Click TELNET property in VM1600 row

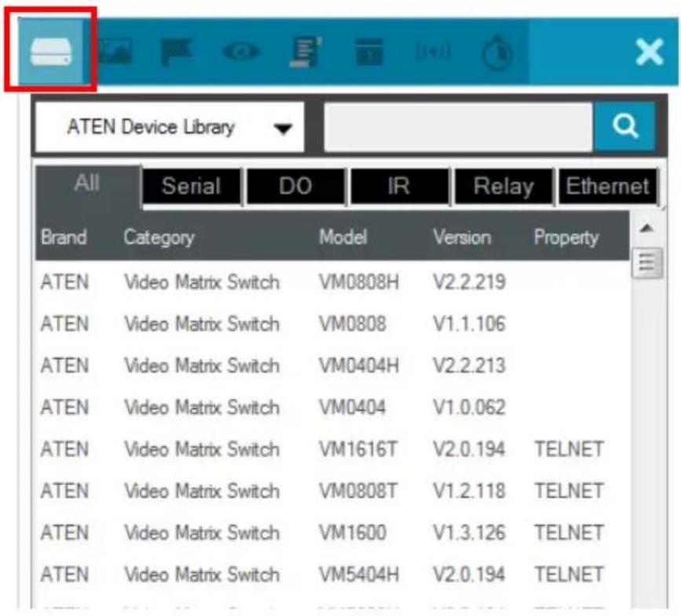click(x=569, y=533)
